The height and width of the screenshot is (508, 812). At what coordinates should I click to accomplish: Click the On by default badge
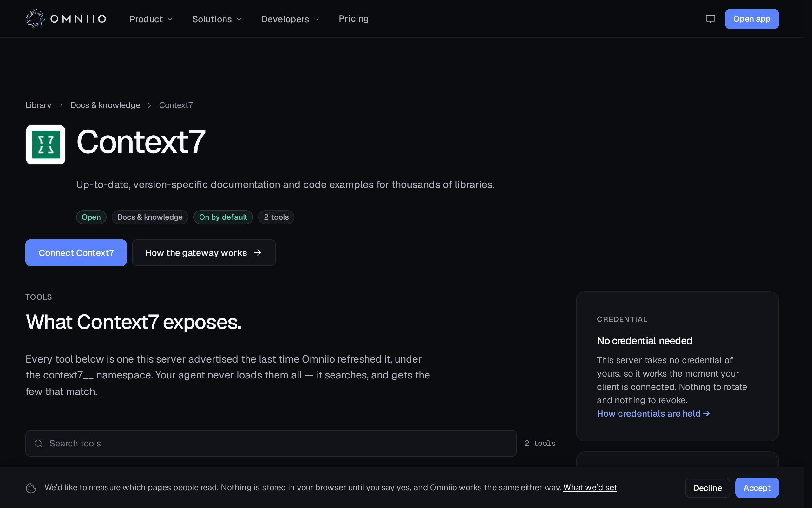pyautogui.click(x=223, y=217)
